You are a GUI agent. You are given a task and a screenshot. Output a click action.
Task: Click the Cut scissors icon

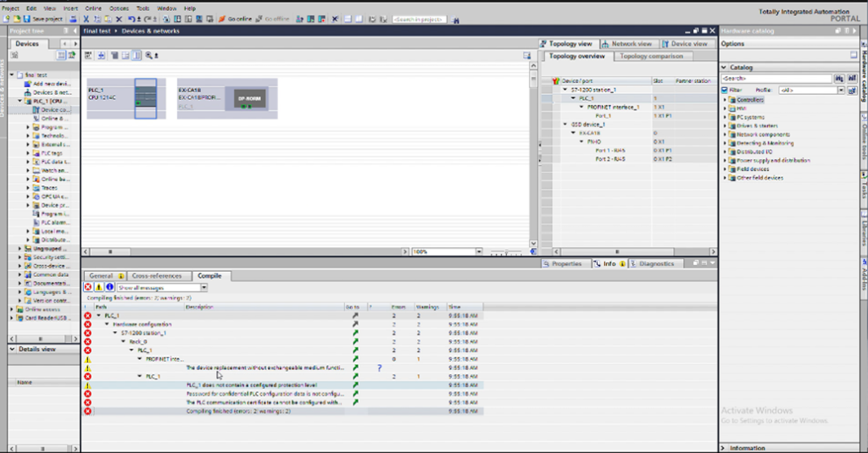click(86, 19)
